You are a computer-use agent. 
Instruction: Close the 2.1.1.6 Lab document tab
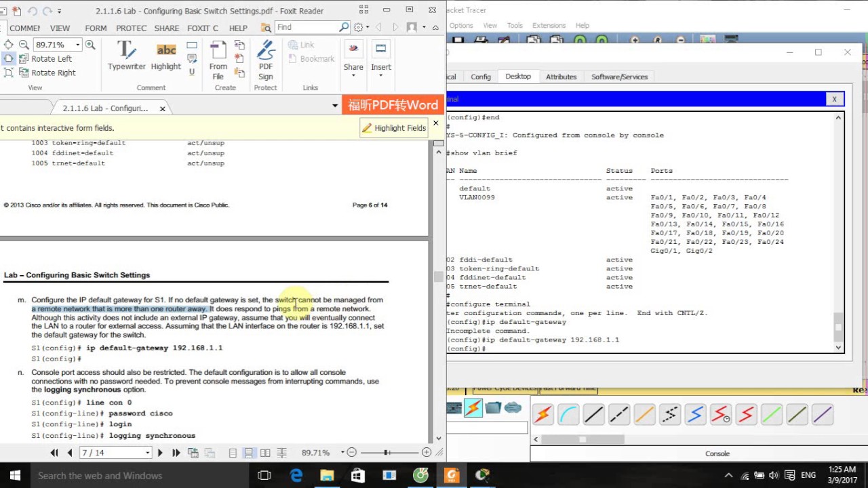pos(163,108)
